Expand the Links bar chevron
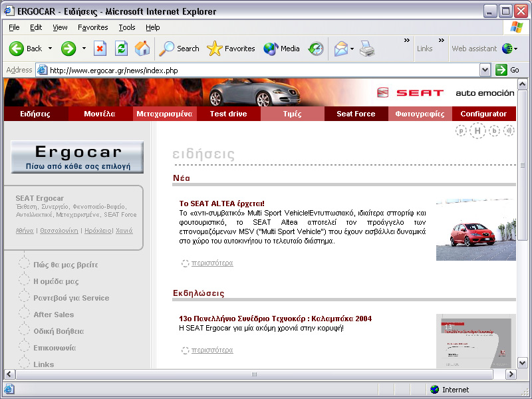The height and width of the screenshot is (399, 532). 442,41
